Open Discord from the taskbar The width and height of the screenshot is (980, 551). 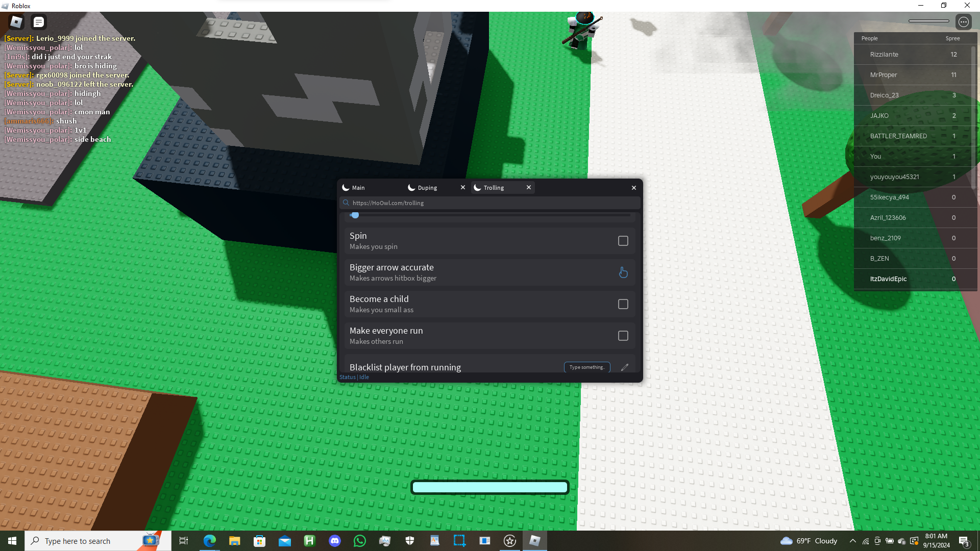click(x=334, y=541)
